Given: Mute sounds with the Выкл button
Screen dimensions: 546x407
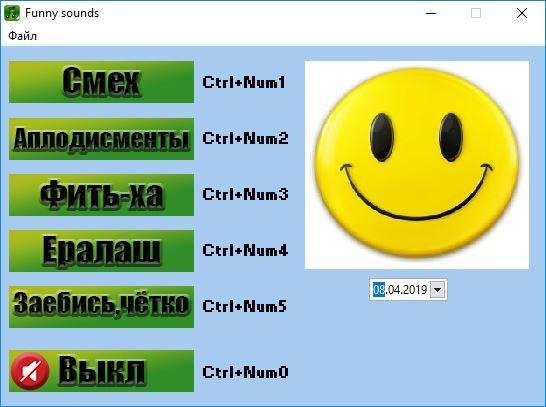Looking at the screenshot, I should [x=101, y=371].
